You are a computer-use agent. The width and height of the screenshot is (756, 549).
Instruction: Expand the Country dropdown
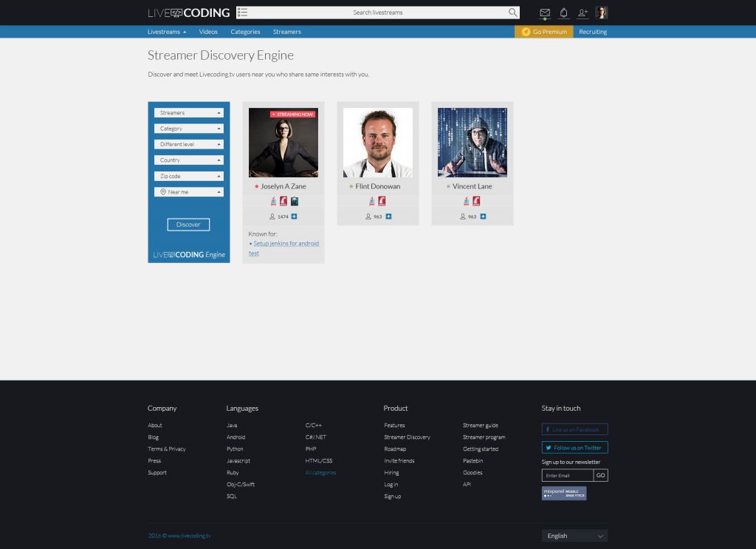188,160
